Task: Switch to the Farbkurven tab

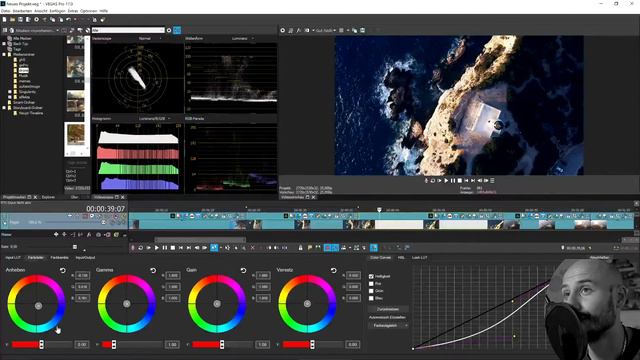Action: pyautogui.click(x=59, y=258)
